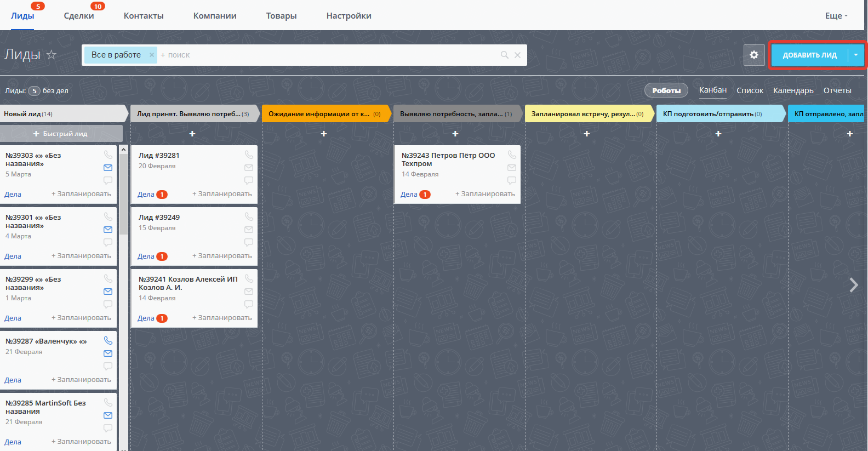Screen dimensions: 868x451
Task: Click mail icon on lead №39301
Action: tap(108, 230)
